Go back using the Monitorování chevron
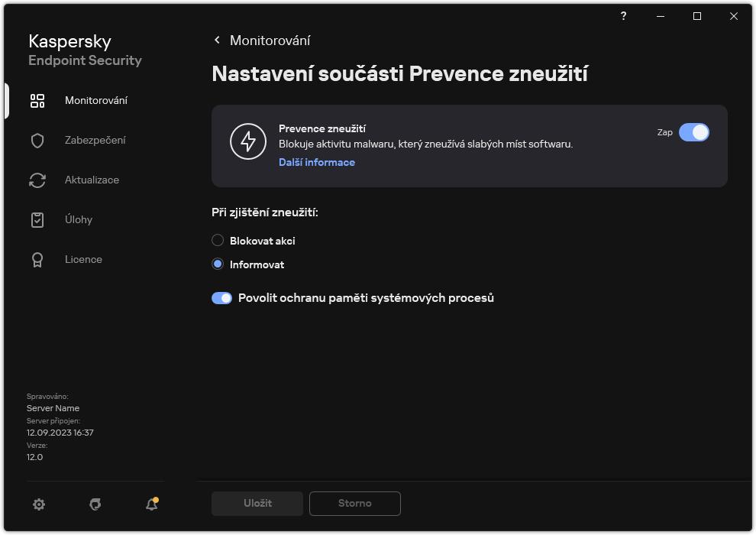The height and width of the screenshot is (535, 756). click(216, 40)
